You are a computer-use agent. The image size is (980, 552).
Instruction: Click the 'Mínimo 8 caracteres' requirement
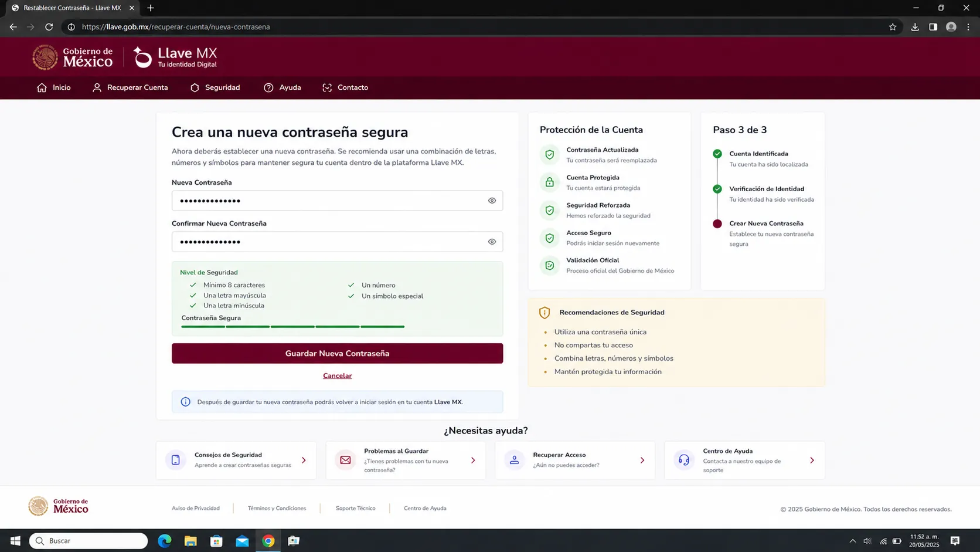click(x=234, y=285)
